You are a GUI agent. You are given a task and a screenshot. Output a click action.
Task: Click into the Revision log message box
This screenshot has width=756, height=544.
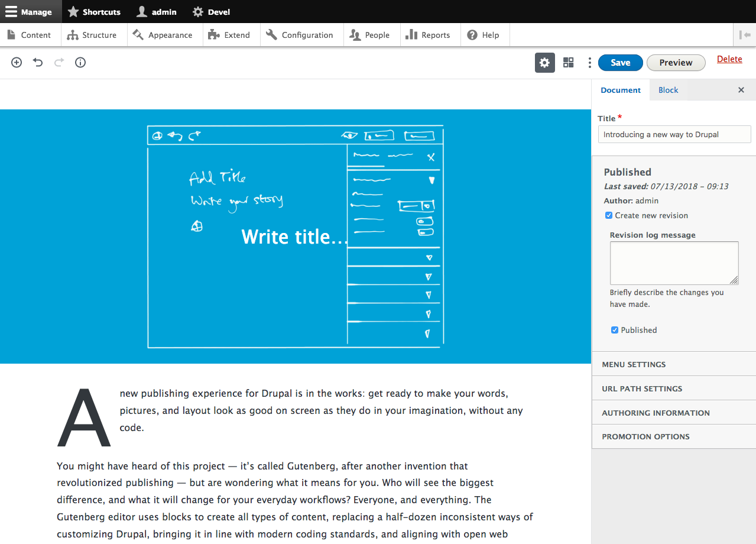click(674, 263)
